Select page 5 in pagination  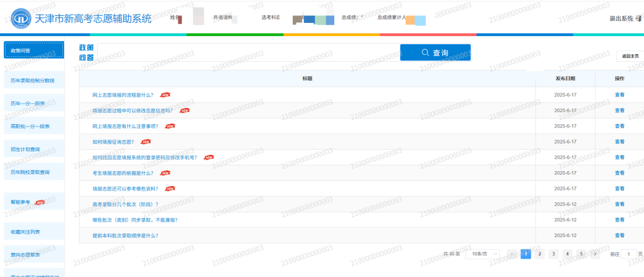click(581, 254)
